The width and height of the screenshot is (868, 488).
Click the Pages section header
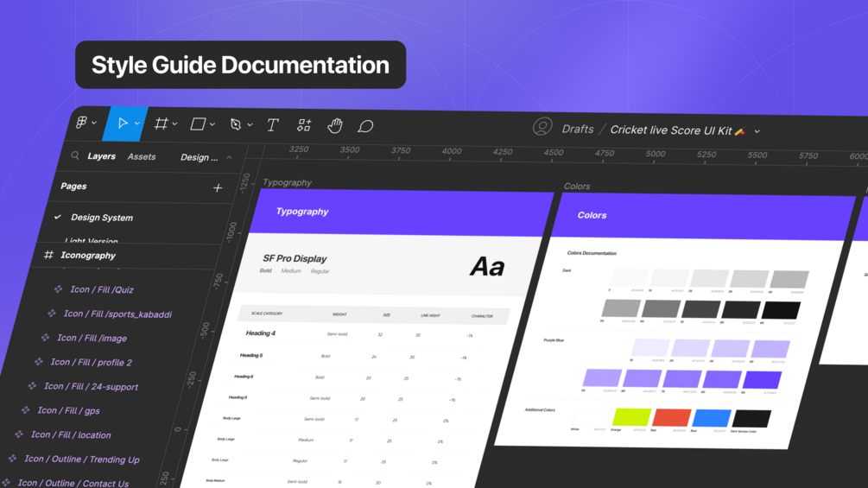point(73,186)
